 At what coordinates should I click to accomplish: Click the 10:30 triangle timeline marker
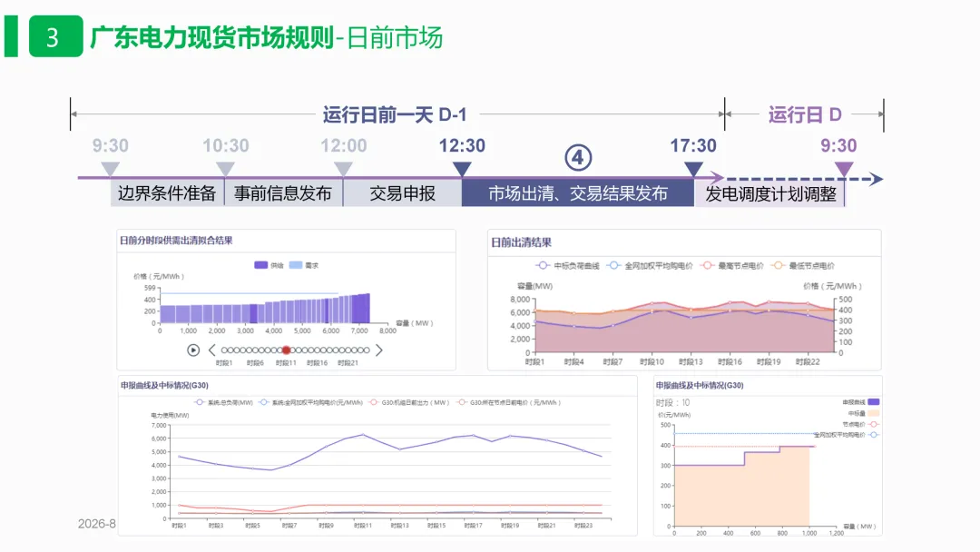click(225, 169)
